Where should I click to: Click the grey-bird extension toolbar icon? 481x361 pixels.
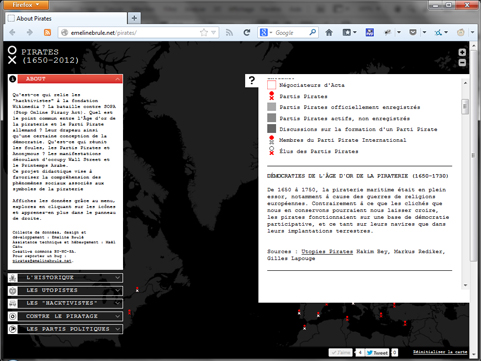point(388,32)
